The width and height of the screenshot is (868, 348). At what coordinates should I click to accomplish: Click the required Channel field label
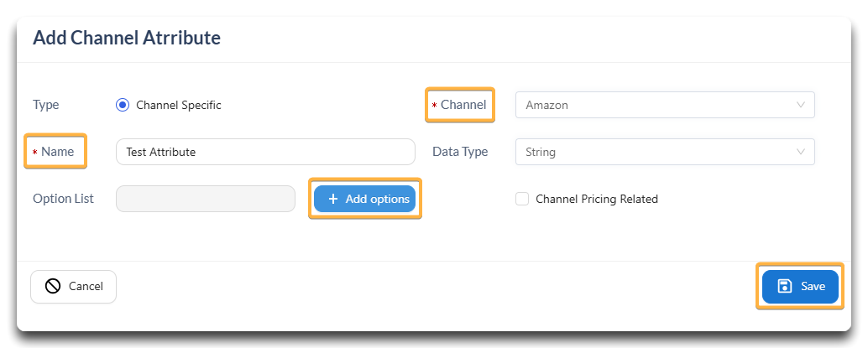point(463,105)
